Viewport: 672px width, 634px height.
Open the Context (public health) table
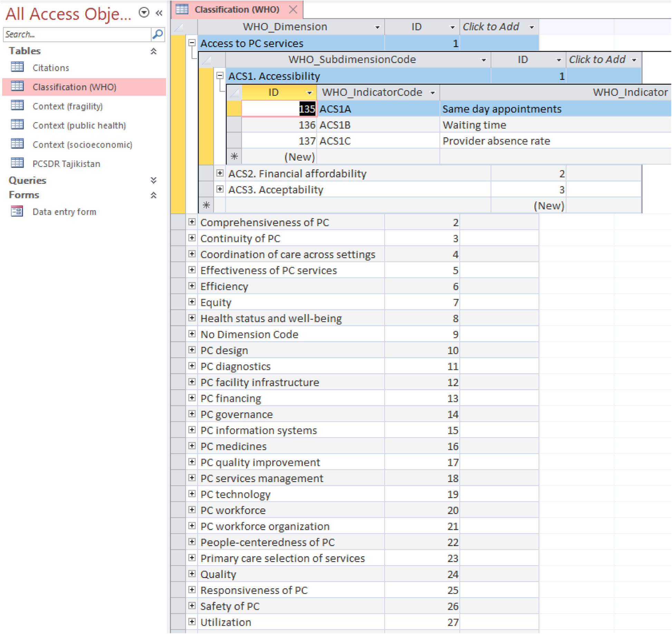(x=79, y=125)
